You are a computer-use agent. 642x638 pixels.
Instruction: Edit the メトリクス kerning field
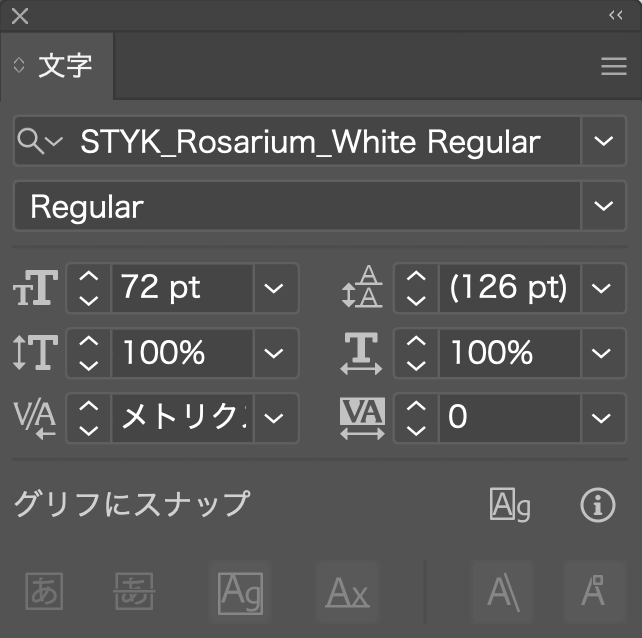click(x=183, y=418)
